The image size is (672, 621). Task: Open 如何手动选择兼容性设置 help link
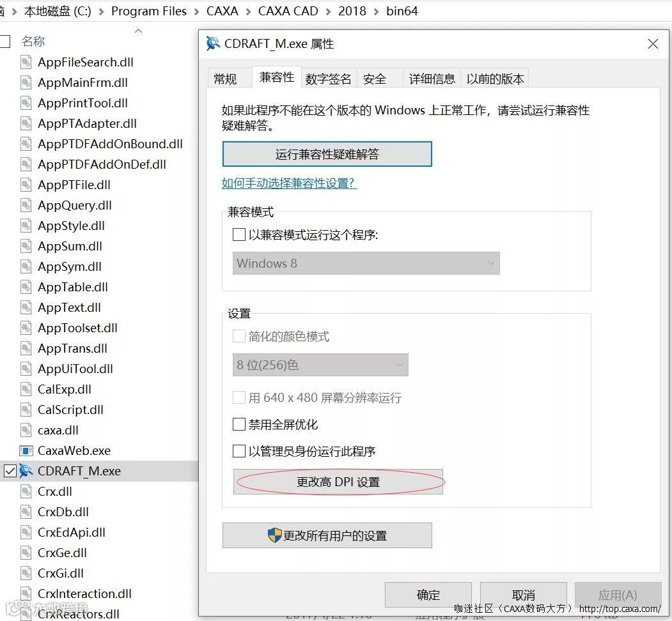pos(289,183)
